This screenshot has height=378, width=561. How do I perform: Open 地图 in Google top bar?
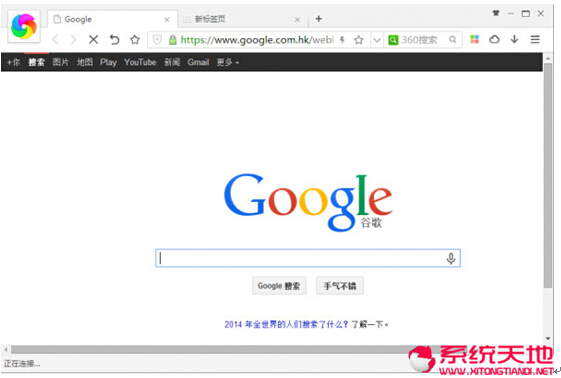85,62
